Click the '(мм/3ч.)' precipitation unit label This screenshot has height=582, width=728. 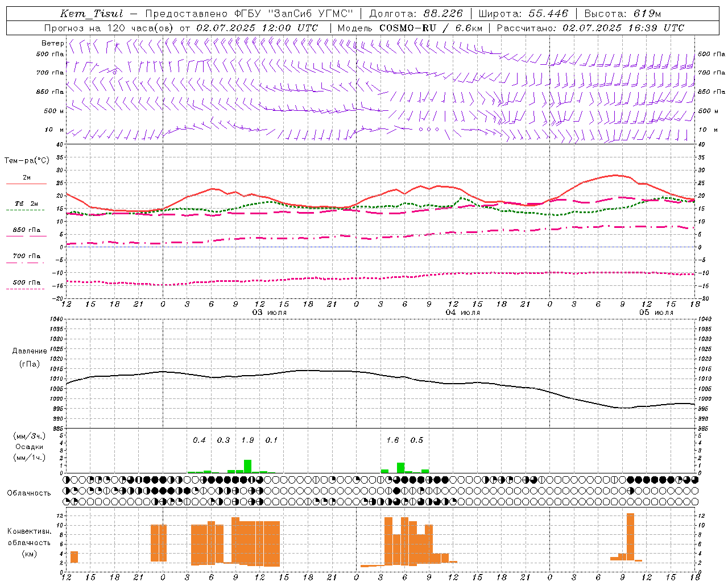29,436
